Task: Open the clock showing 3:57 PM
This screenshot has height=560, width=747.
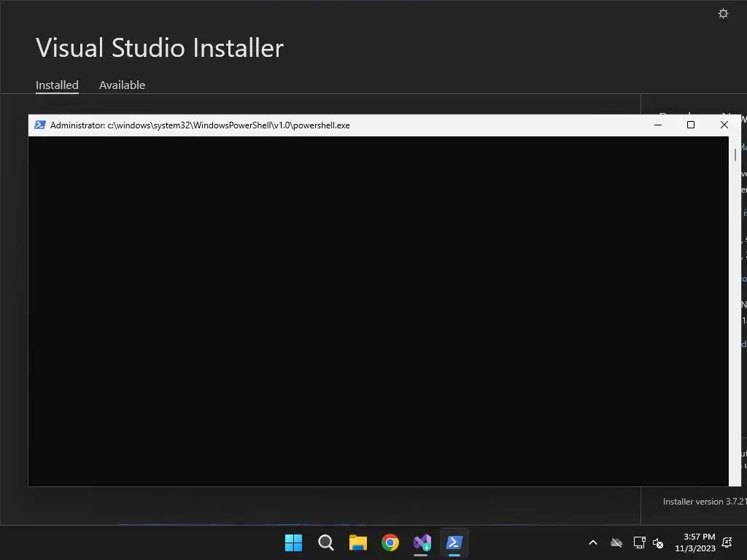Action: pos(695,542)
